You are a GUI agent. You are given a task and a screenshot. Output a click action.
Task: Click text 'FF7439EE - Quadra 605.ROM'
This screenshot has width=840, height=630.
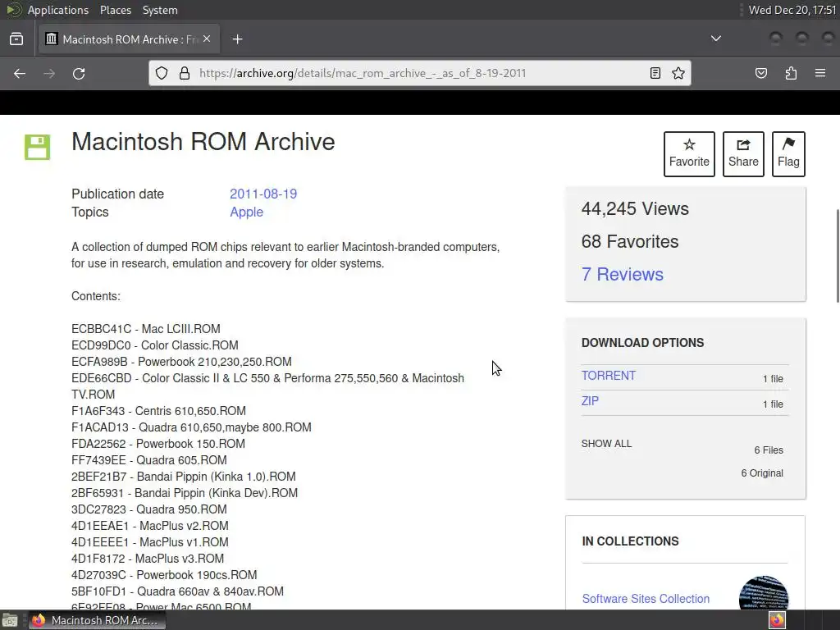tap(149, 460)
